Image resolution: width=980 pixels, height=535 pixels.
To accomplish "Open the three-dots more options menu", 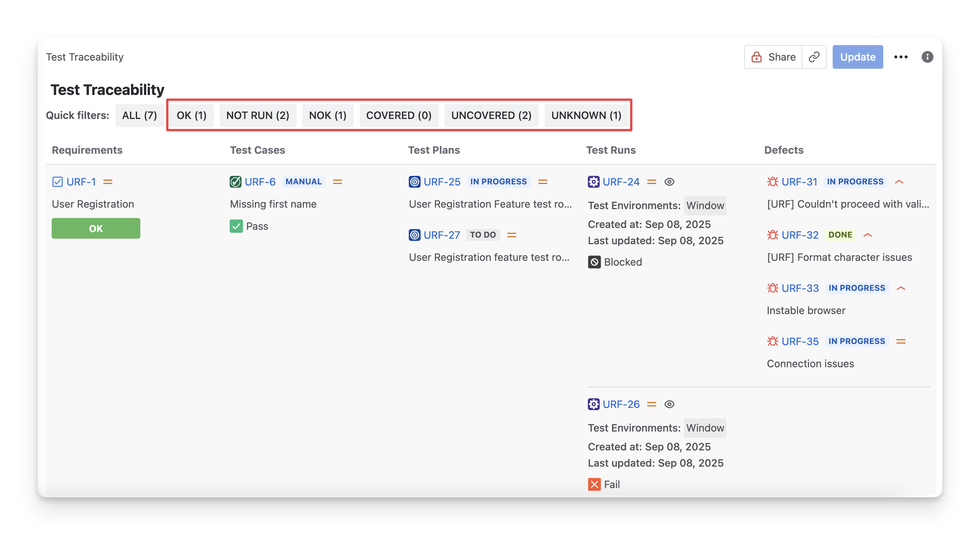I will point(901,57).
